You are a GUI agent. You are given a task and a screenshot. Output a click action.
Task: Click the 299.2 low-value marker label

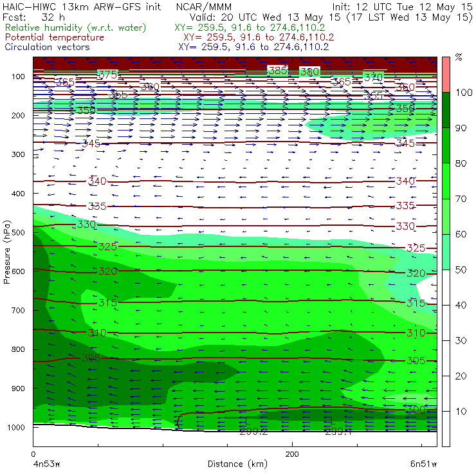click(253, 432)
